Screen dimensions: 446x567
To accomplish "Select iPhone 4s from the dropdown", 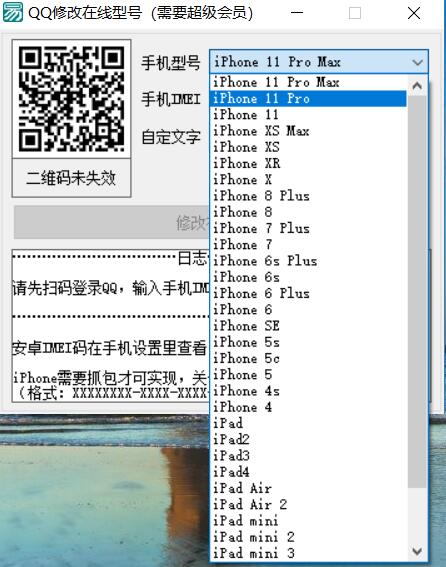I will point(308,391).
